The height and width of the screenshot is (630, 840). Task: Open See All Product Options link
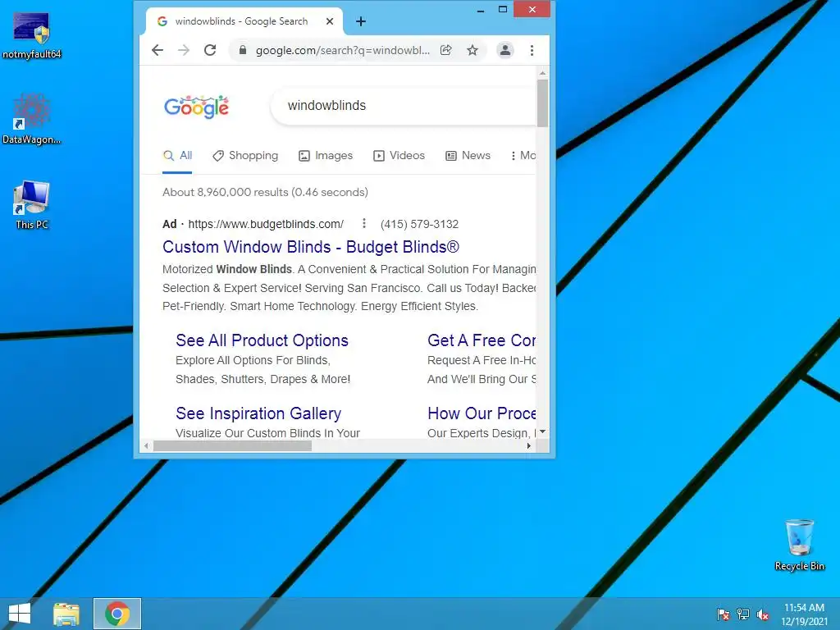click(262, 340)
